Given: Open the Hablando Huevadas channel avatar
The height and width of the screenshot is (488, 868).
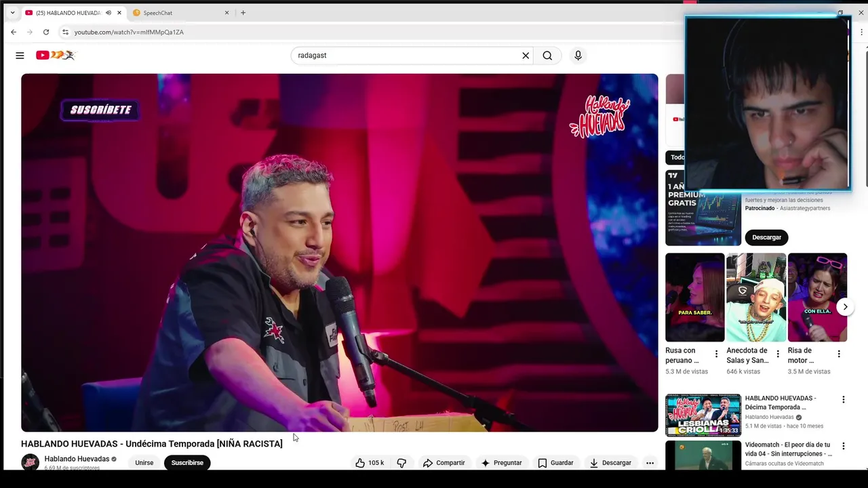Looking at the screenshot, I should coord(30,463).
